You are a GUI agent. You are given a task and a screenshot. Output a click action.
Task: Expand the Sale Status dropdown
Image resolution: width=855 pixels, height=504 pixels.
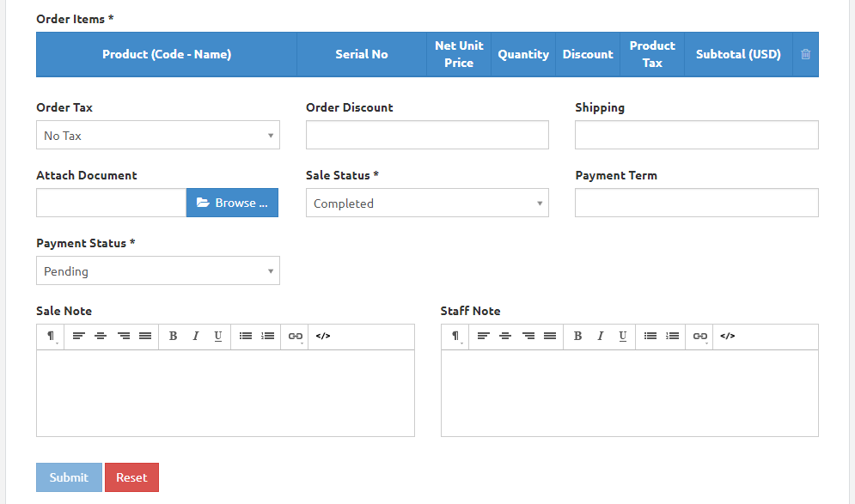tap(427, 203)
